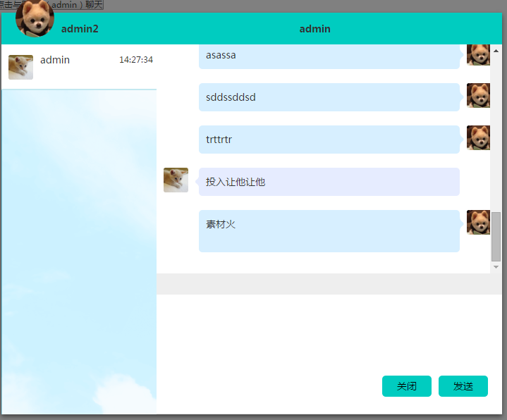
Task: Click the chat history scrollbar thumb
Action: [x=496, y=236]
